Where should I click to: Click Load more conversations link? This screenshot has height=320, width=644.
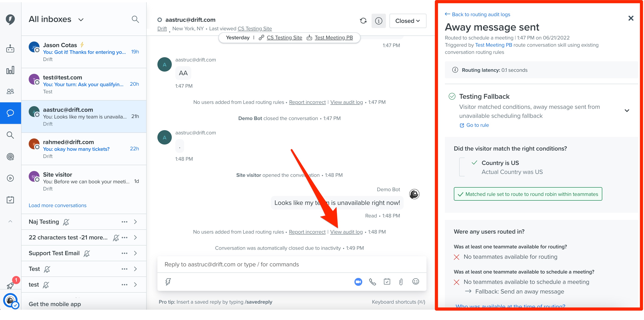click(57, 205)
